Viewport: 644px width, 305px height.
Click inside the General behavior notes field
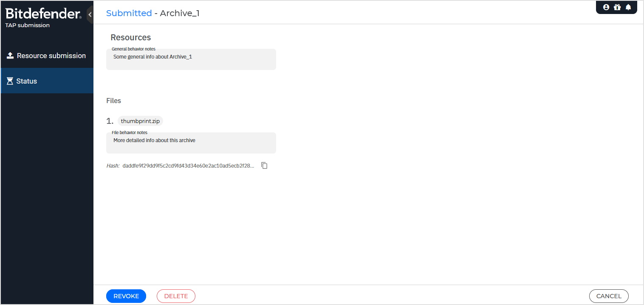pyautogui.click(x=191, y=59)
